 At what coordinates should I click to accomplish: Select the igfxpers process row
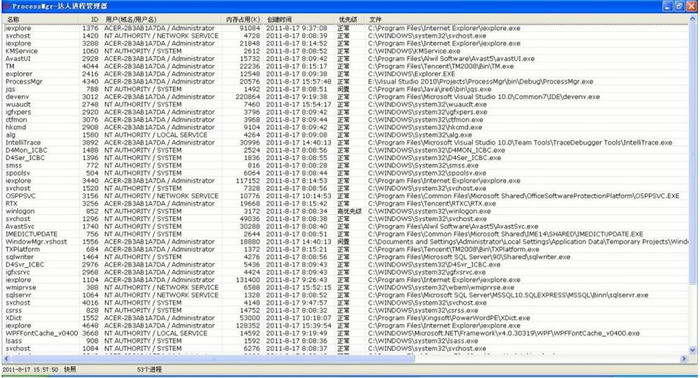(346, 112)
